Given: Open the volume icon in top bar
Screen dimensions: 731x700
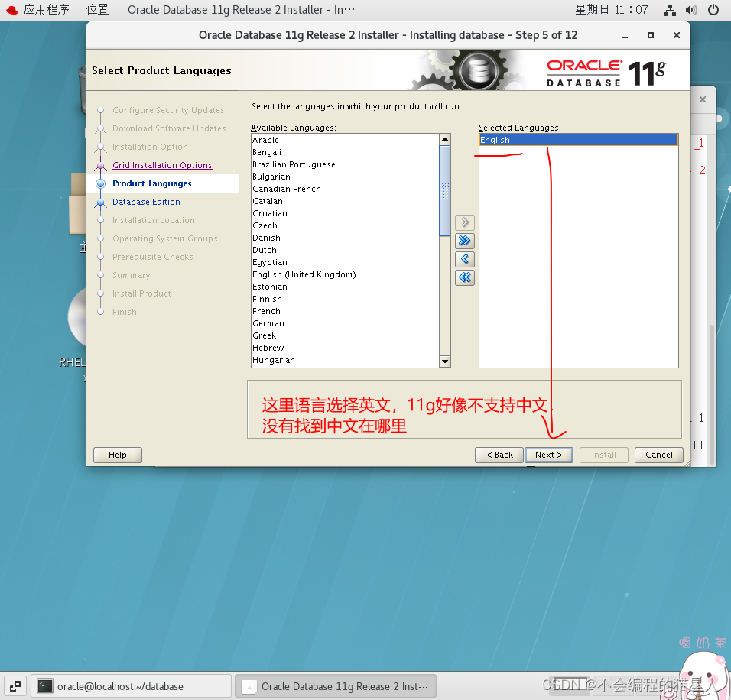Looking at the screenshot, I should (x=691, y=10).
